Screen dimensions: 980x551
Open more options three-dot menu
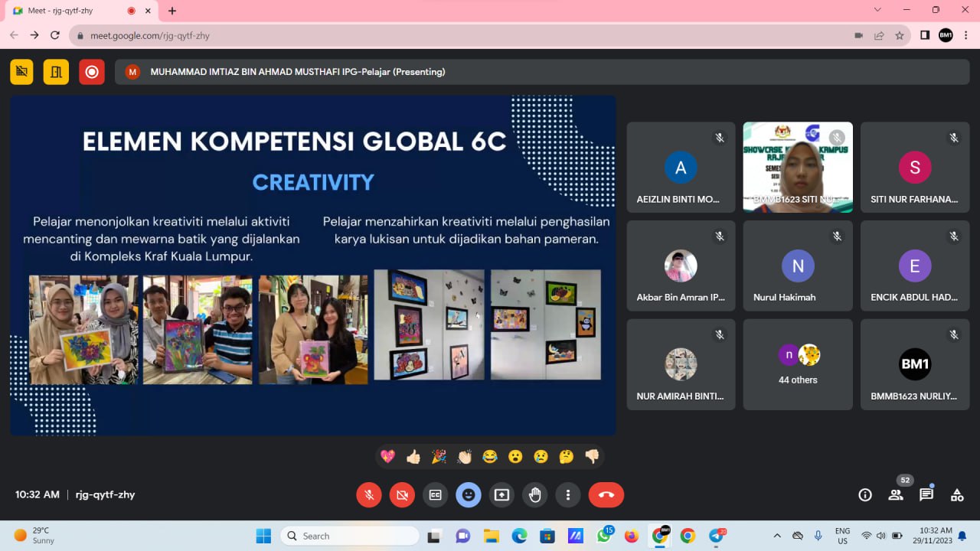pyautogui.click(x=568, y=495)
